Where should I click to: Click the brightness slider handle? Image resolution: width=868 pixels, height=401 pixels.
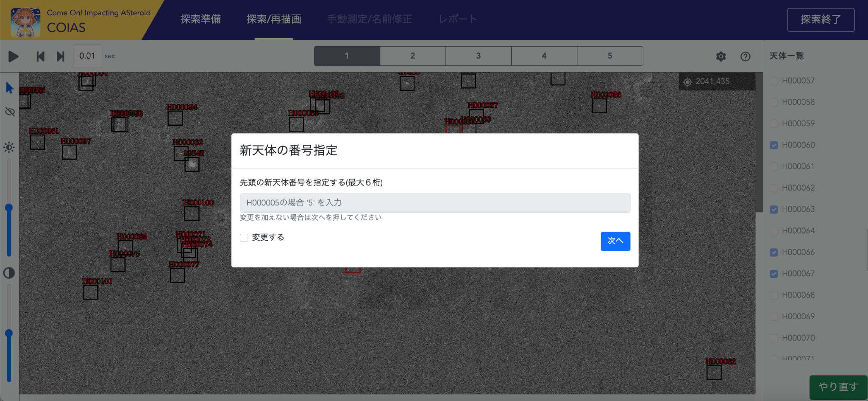click(9, 208)
